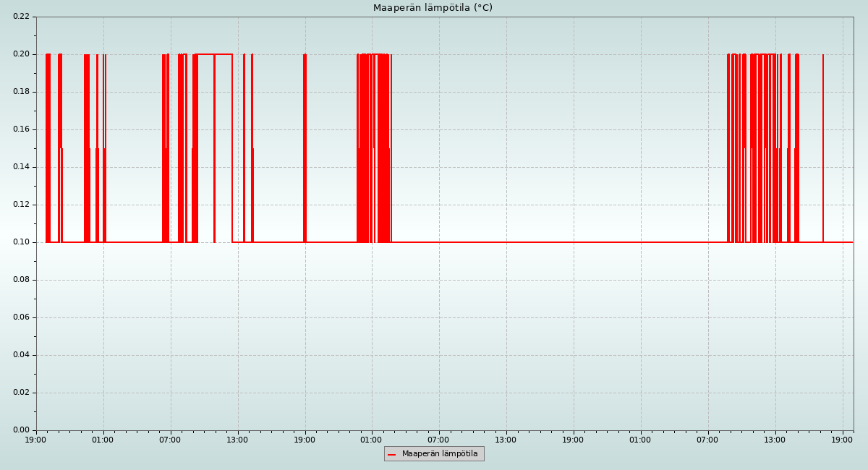
Task: Select the 0.22 y-axis label
Action: [x=21, y=17]
